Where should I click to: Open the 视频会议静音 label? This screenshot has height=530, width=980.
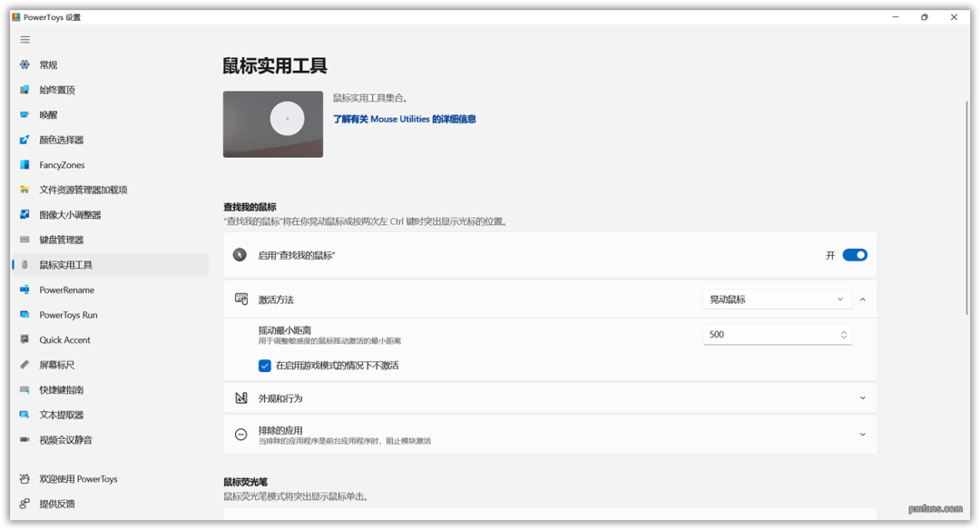pos(65,440)
